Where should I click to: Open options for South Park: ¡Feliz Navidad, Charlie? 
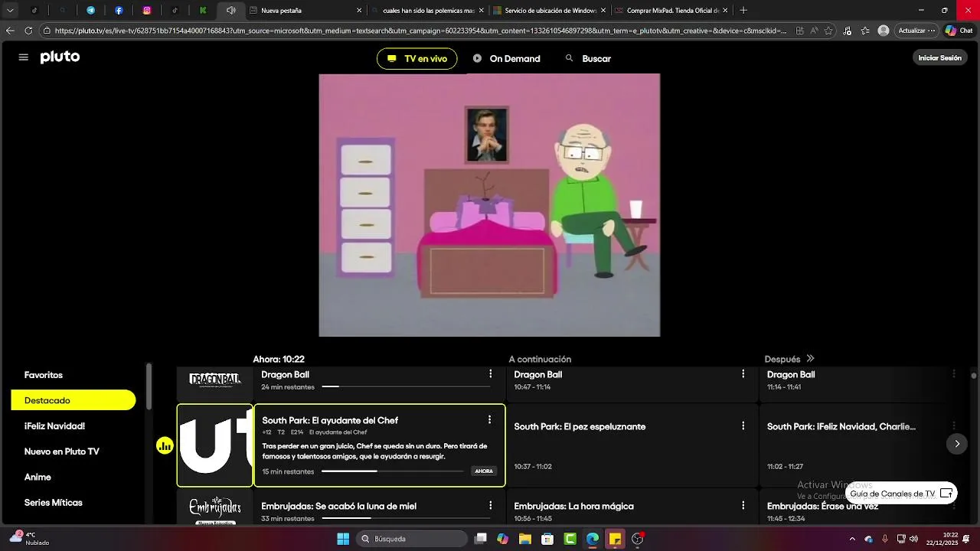[x=954, y=426]
